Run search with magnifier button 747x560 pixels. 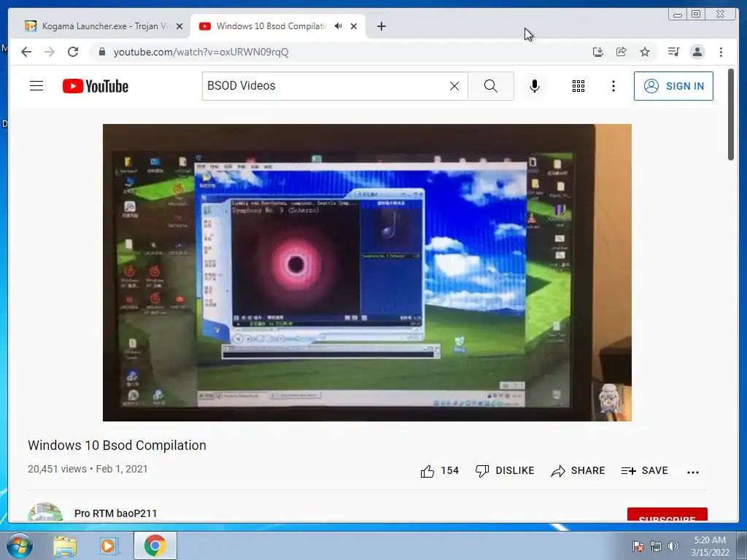pos(491,86)
